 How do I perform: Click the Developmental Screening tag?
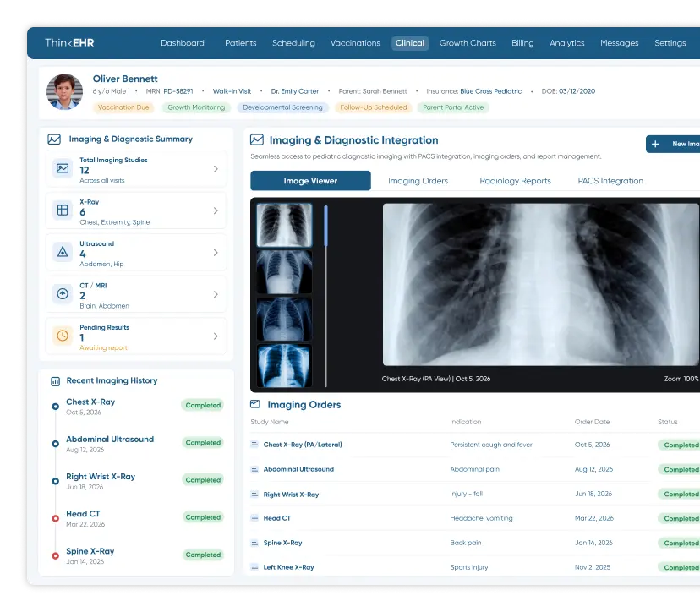[x=282, y=107]
